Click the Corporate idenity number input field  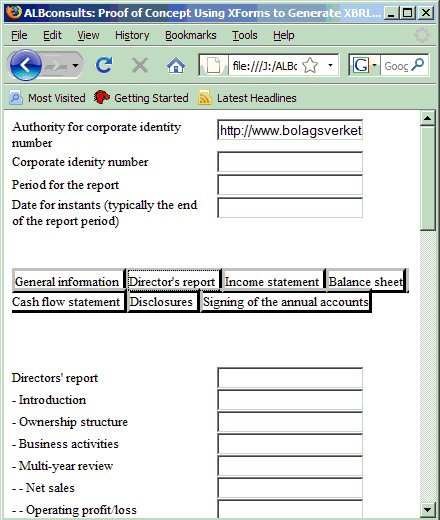290,162
